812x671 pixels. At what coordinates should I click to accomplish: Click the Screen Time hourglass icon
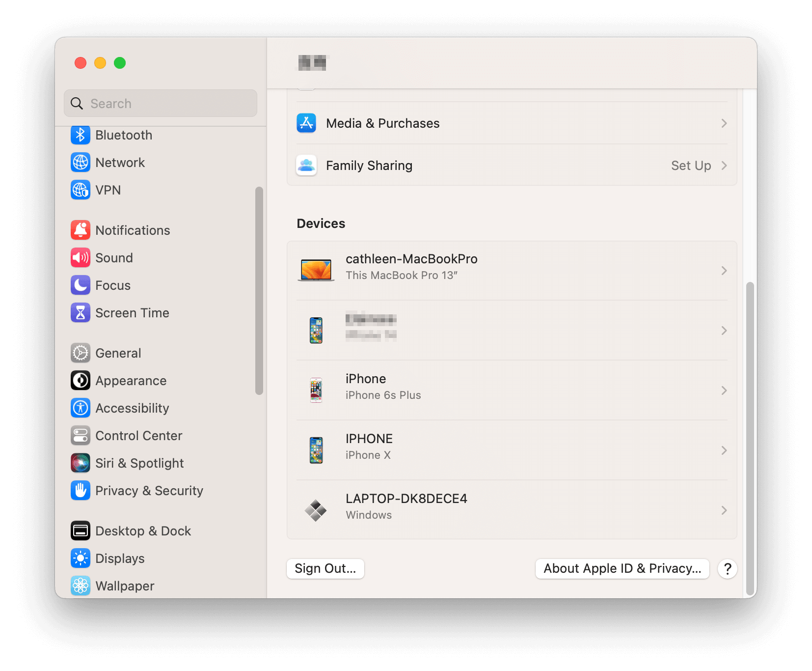point(81,313)
